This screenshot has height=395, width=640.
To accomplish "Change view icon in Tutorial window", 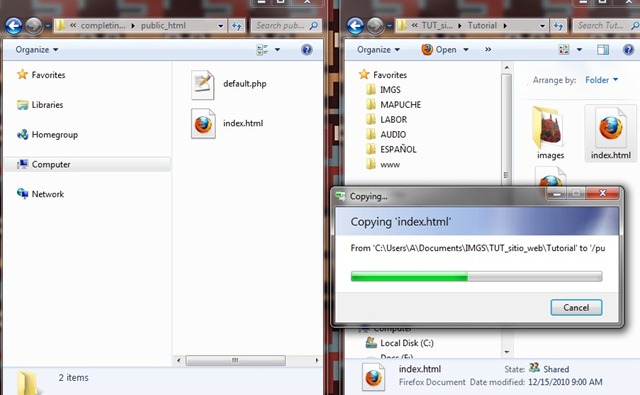I will (564, 50).
